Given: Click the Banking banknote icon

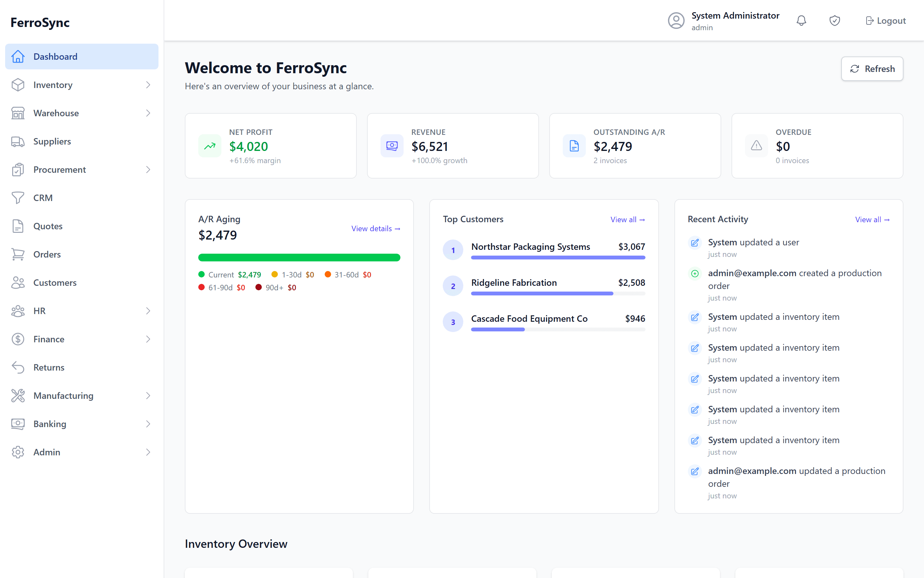Looking at the screenshot, I should [18, 424].
